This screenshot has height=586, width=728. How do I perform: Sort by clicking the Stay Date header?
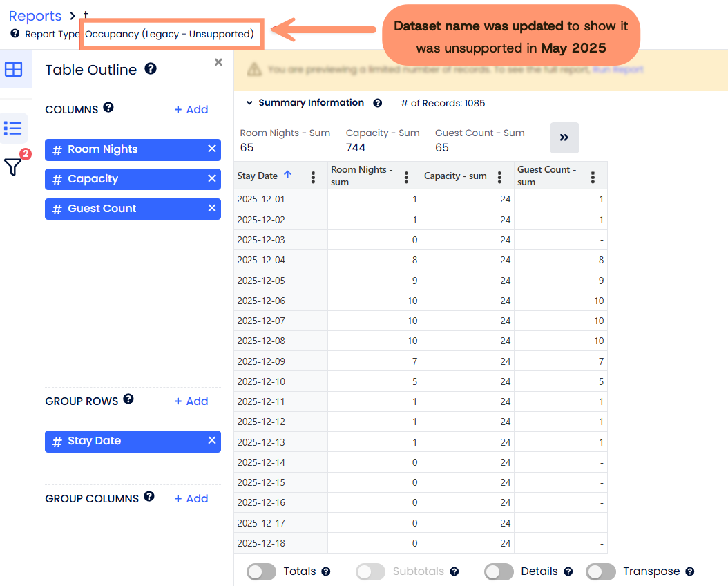257,176
